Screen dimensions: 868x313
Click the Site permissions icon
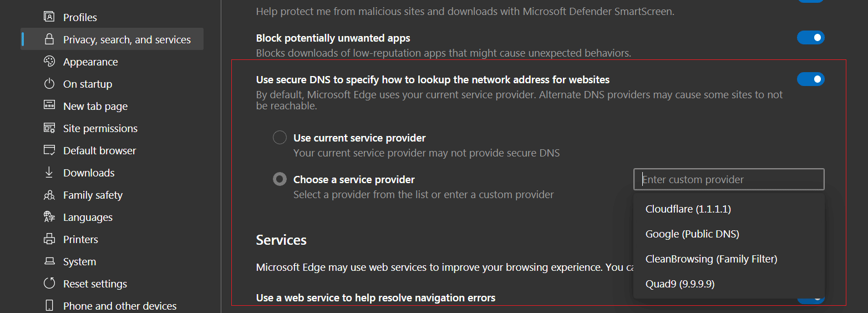pyautogui.click(x=49, y=128)
